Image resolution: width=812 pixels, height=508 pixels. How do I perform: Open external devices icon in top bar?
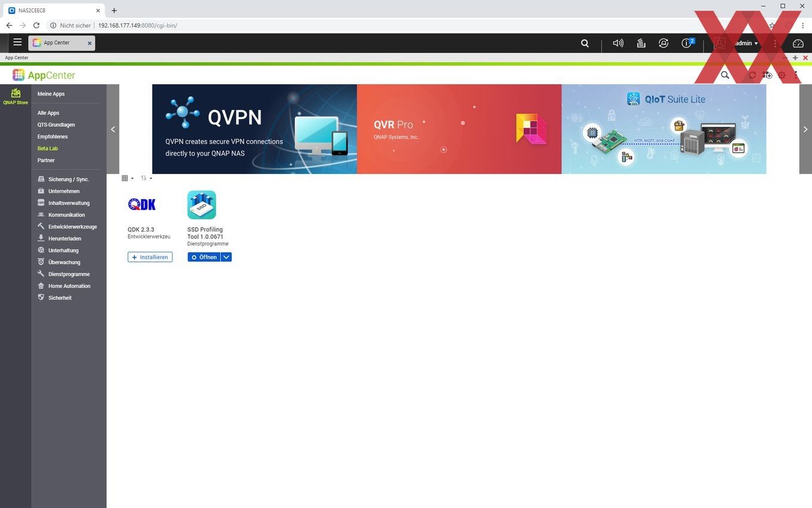click(663, 43)
